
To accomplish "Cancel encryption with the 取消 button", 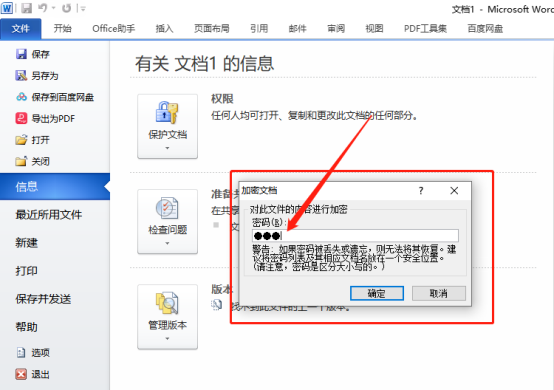I will [438, 293].
